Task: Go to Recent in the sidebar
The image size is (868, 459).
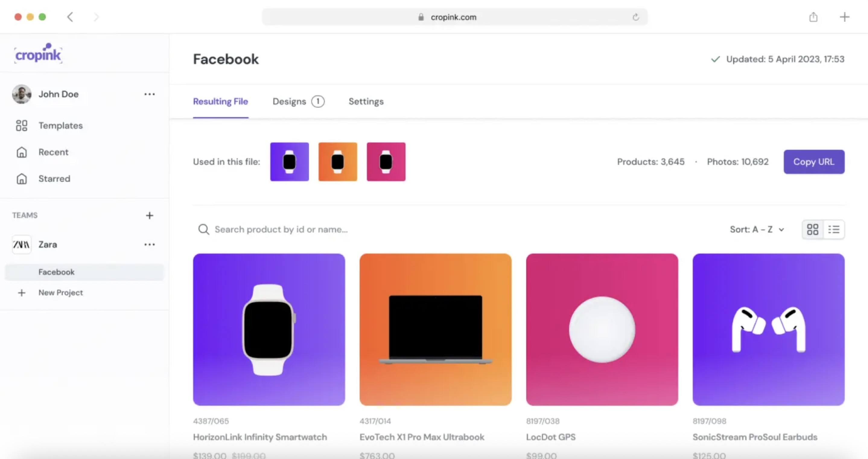Action: (x=53, y=152)
